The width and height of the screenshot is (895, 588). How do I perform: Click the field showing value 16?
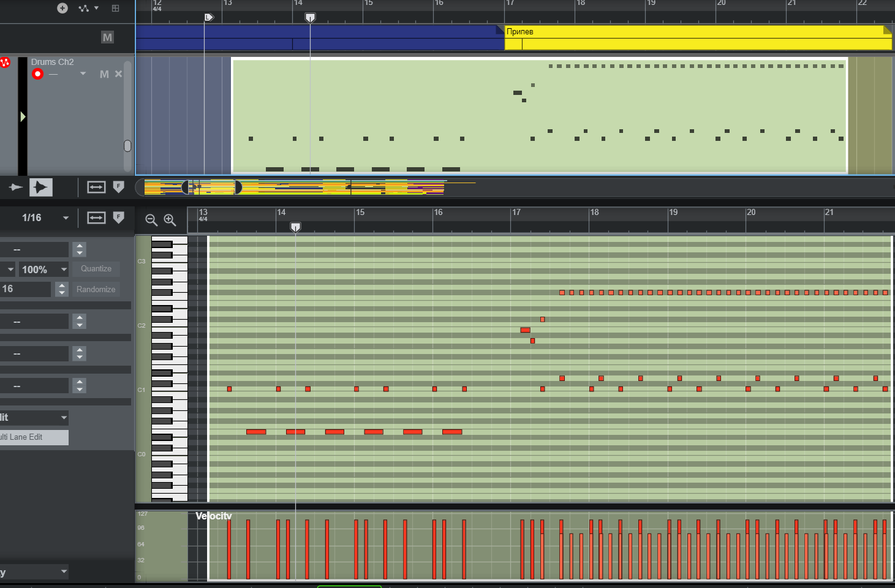point(26,289)
